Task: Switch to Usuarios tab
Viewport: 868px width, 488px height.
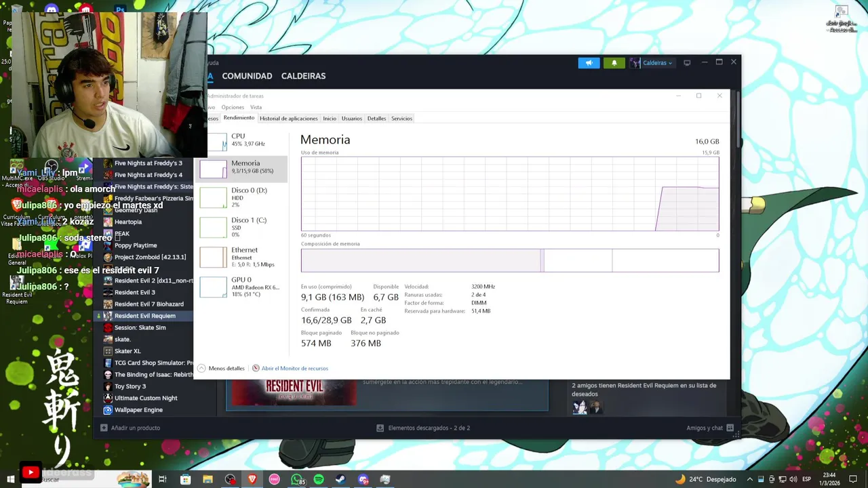Action: (351, 119)
